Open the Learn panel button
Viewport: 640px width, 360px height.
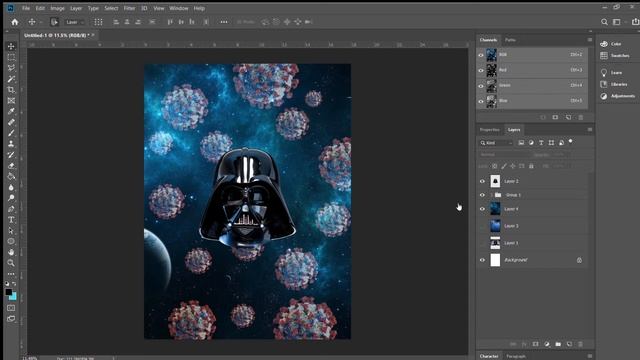[611, 73]
